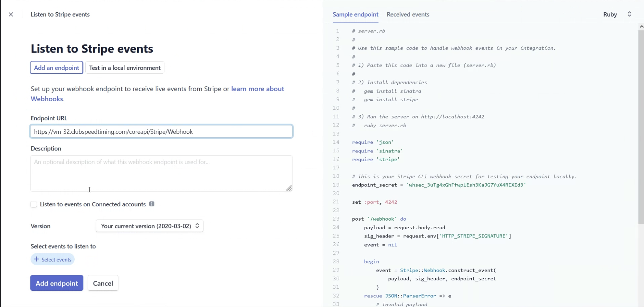This screenshot has width=644, height=307.
Task: Click the code panel vertical scrollbar
Action: [x=641, y=127]
